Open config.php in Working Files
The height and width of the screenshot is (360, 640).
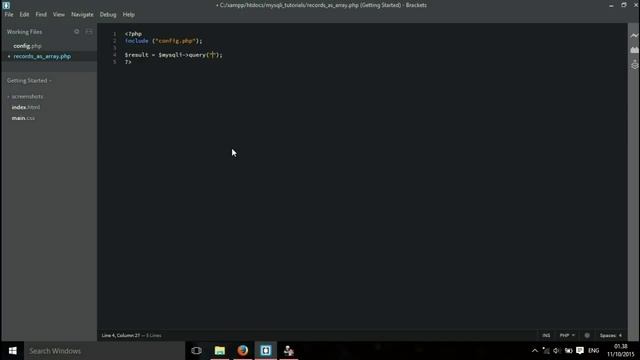[27, 46]
